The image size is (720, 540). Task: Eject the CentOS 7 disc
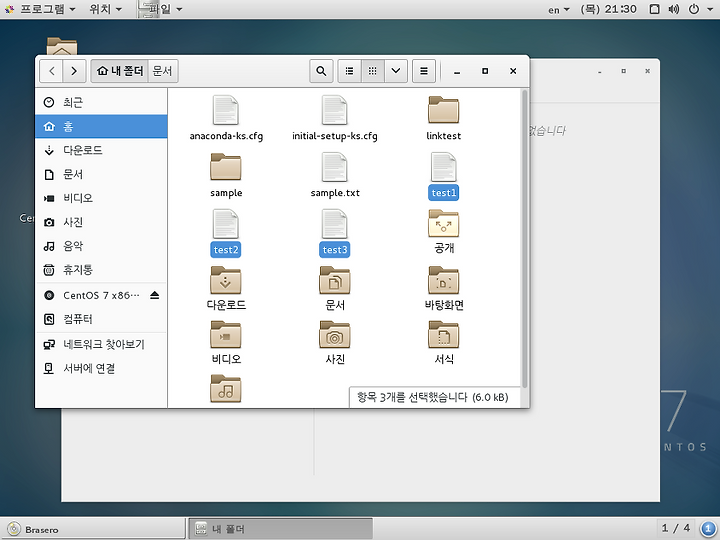[x=154, y=295]
